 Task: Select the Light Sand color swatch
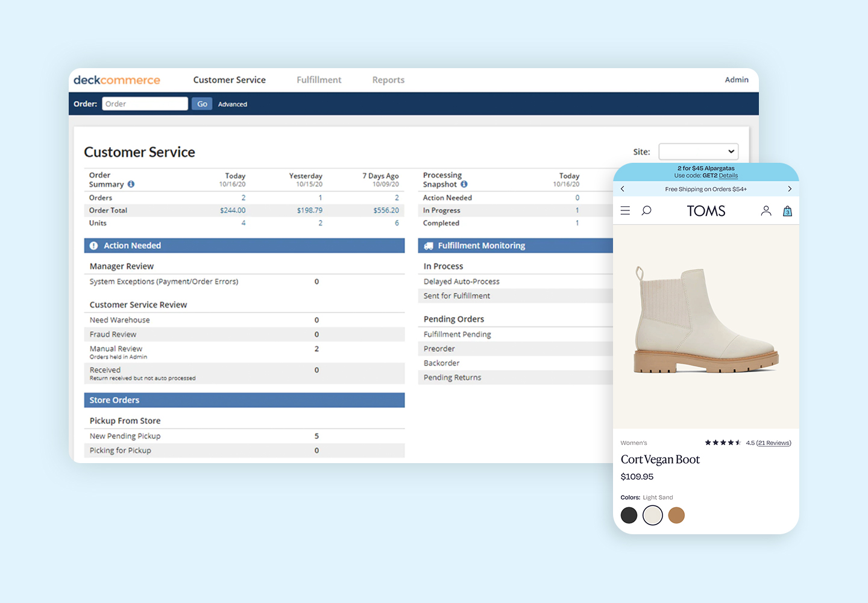[x=653, y=516]
